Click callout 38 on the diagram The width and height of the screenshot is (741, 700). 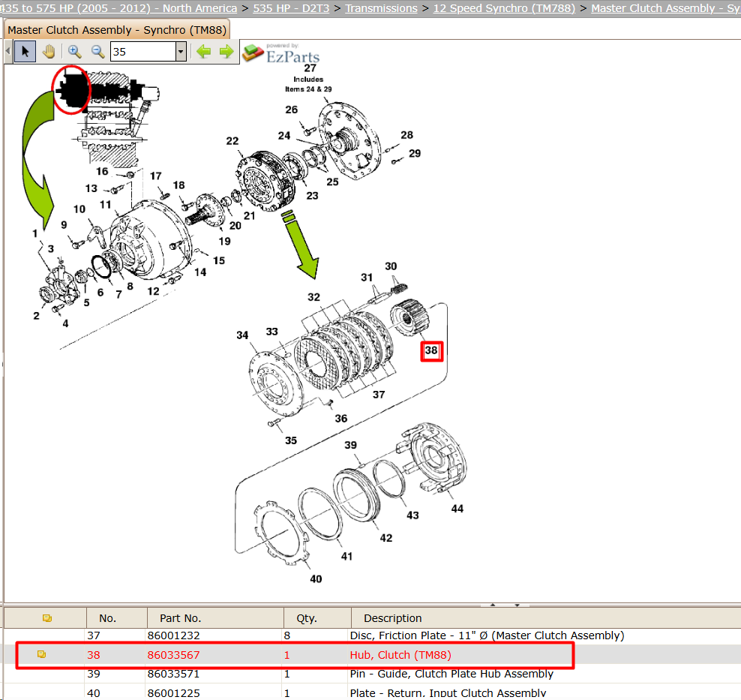click(431, 350)
